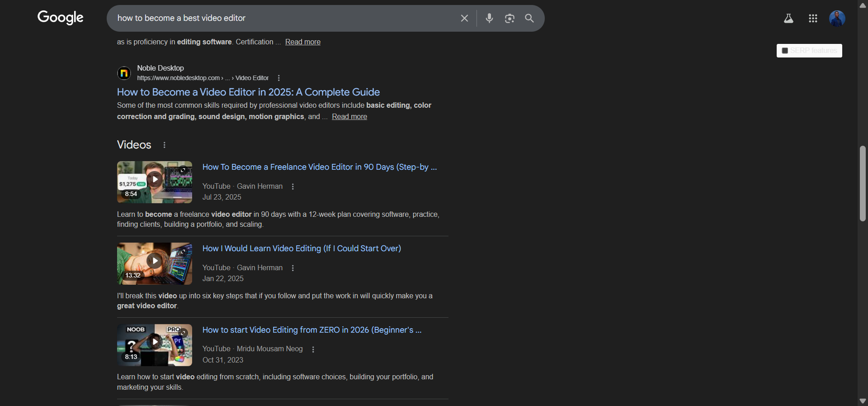Open options menu for Jul 23, 2025 video
This screenshot has height=406, width=868.
[293, 186]
